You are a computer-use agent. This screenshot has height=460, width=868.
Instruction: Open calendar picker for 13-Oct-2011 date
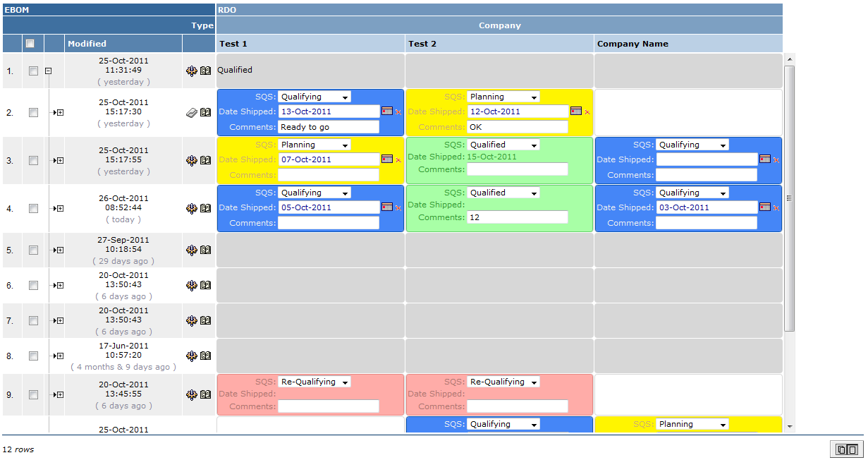pyautogui.click(x=387, y=111)
